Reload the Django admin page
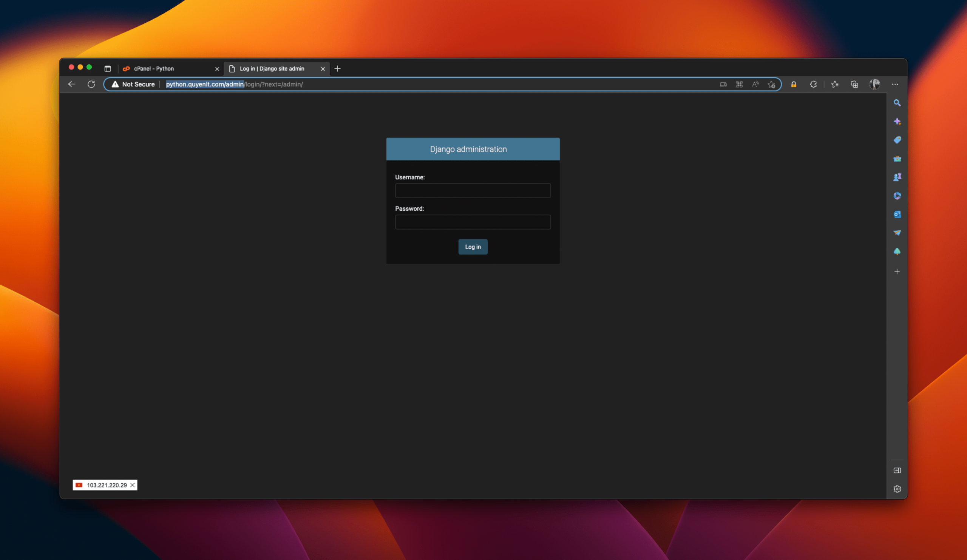967x560 pixels. coord(91,84)
